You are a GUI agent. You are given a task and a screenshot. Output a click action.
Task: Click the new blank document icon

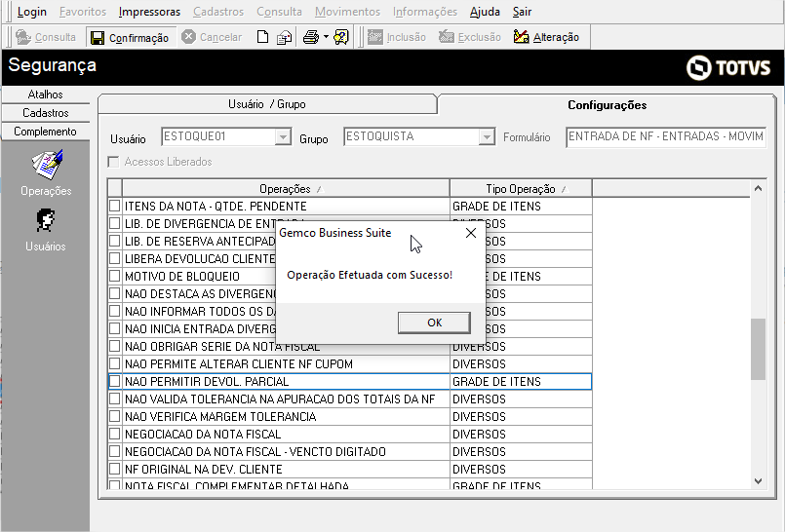(262, 37)
